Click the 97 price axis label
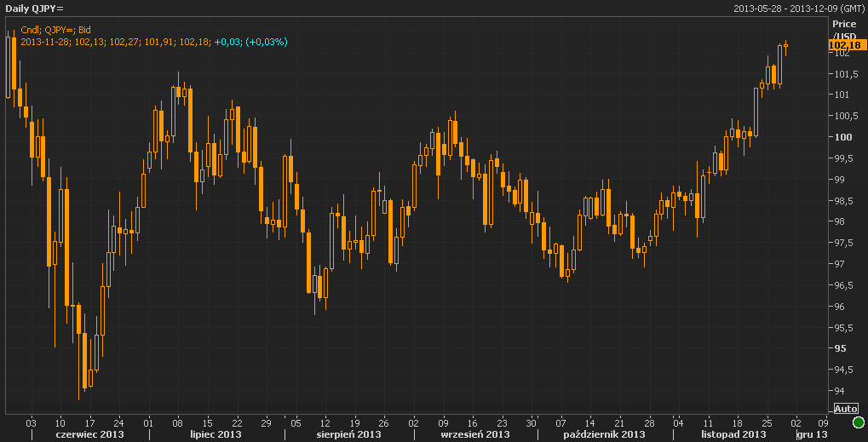 pyautogui.click(x=841, y=264)
